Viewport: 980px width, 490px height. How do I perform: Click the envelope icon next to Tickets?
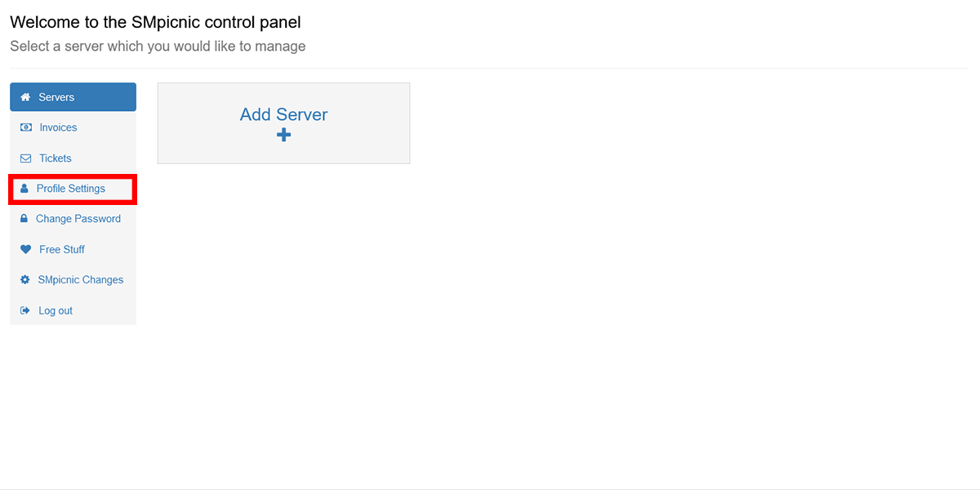tap(24, 158)
